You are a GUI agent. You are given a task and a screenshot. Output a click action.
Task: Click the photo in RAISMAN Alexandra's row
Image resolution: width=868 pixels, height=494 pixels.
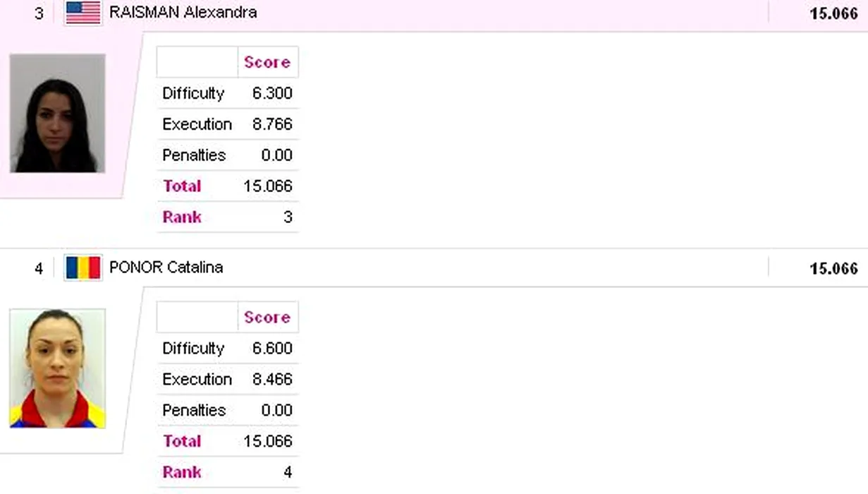[57, 114]
